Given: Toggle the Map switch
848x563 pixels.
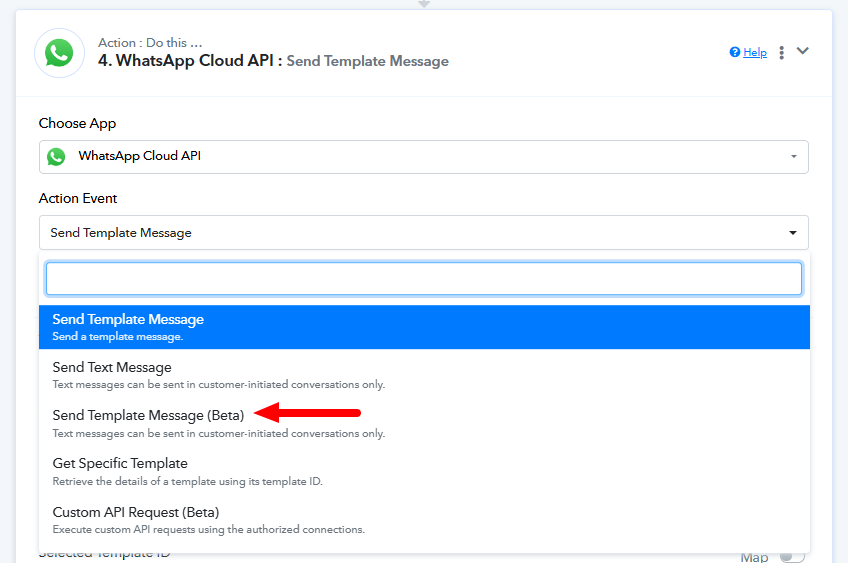Looking at the screenshot, I should click(792, 557).
